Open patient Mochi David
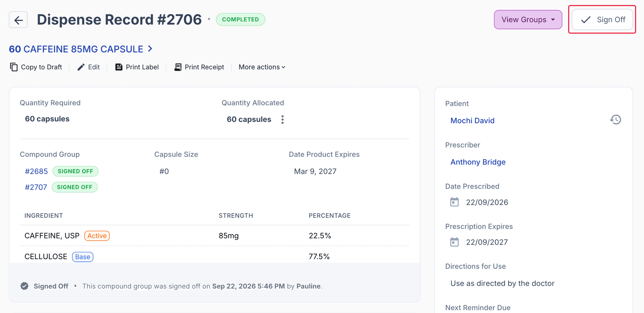The height and width of the screenshot is (313, 644). click(472, 121)
